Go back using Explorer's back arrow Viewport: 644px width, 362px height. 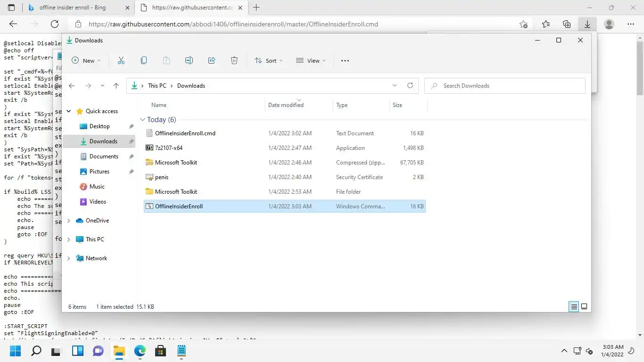click(x=72, y=86)
